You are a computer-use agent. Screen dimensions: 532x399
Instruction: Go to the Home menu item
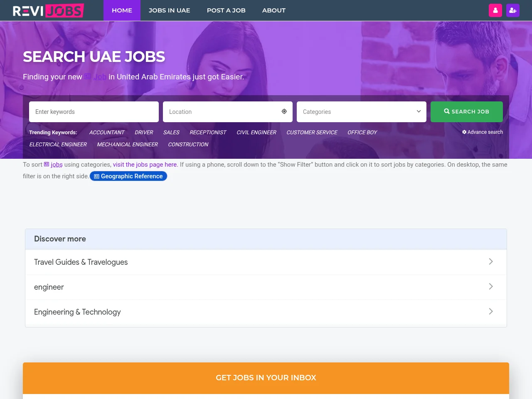[122, 10]
